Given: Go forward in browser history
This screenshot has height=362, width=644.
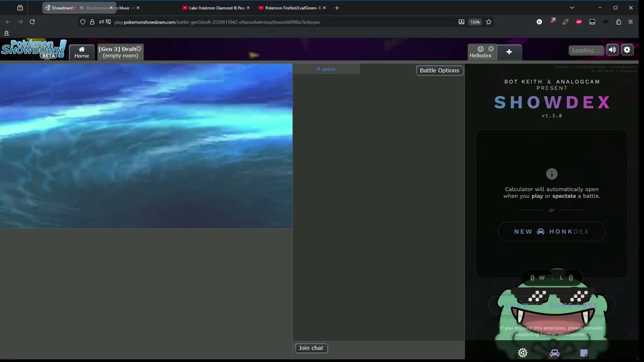Looking at the screenshot, I should pos(20,22).
